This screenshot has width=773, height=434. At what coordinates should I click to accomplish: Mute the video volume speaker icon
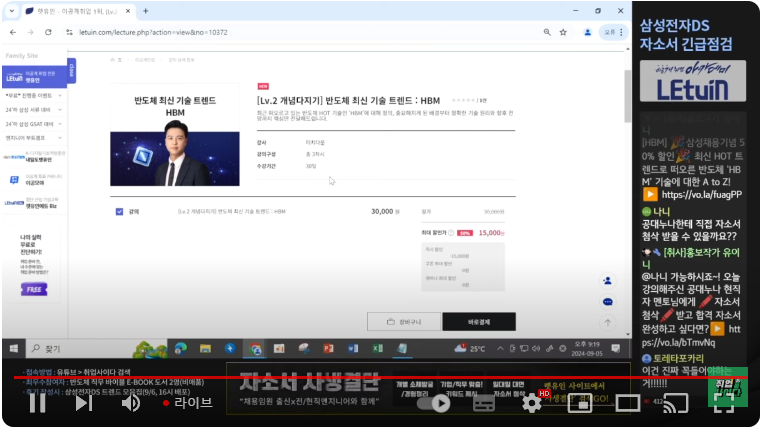(x=131, y=403)
